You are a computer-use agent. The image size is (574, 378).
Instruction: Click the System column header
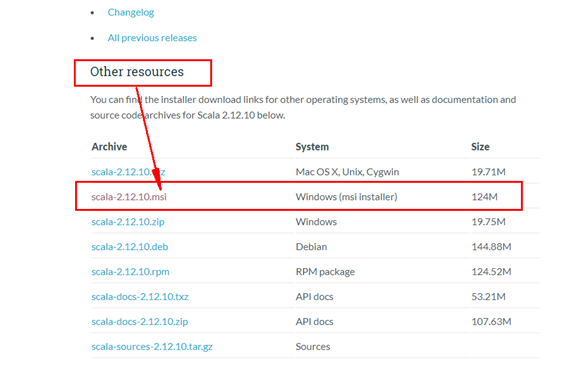312,147
